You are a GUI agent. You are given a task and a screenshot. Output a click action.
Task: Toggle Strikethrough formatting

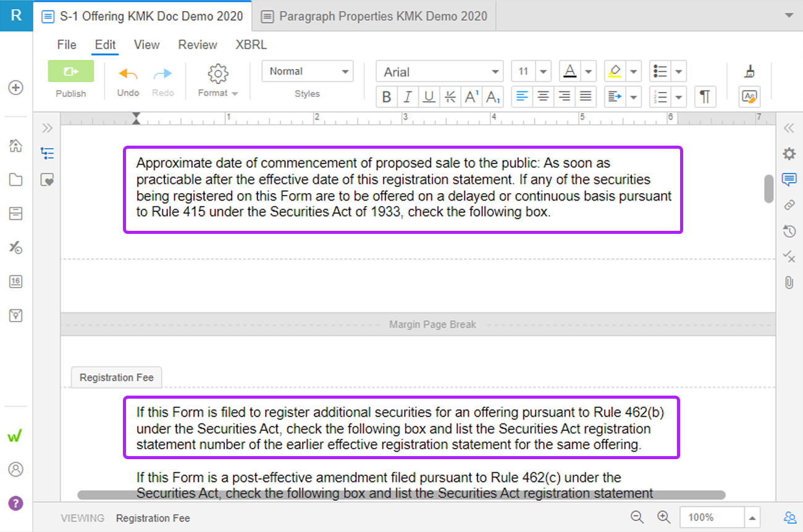coord(450,97)
